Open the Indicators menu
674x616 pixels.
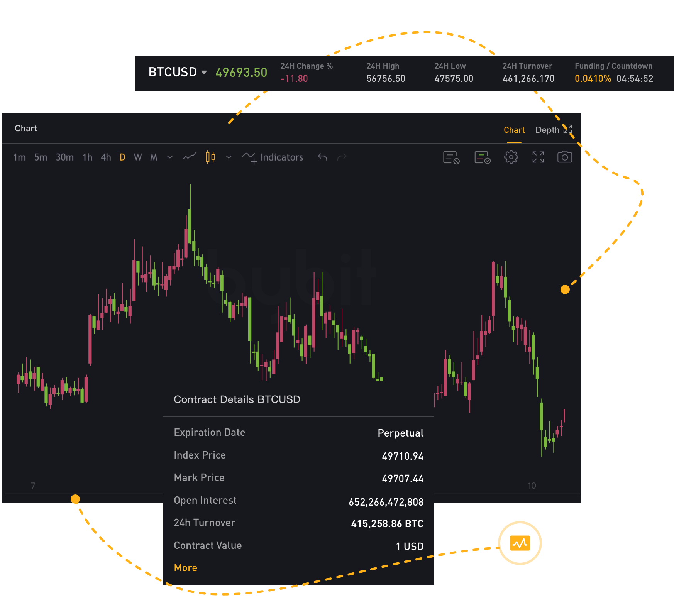tap(273, 157)
